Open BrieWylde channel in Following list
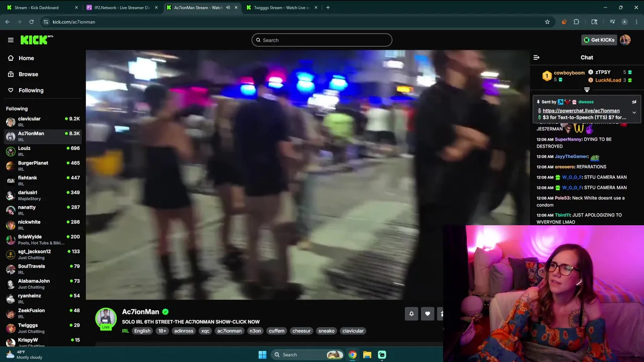This screenshot has width=644, height=362. tap(43, 239)
